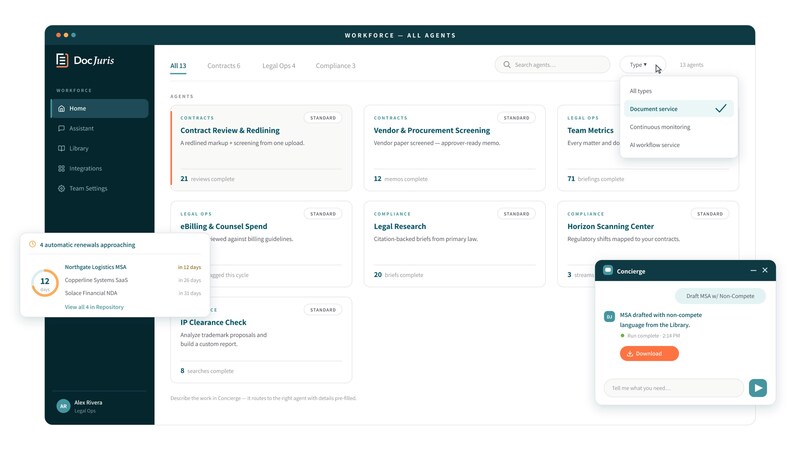Image resolution: width=800 pixels, height=450 pixels.
Task: Click the yellow window minimize dot
Action: pyautogui.click(x=66, y=35)
